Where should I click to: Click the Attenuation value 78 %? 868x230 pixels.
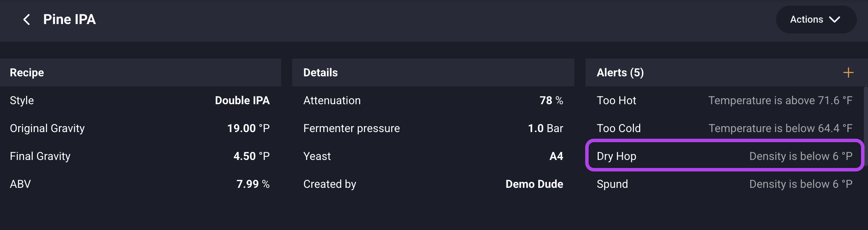pos(551,100)
